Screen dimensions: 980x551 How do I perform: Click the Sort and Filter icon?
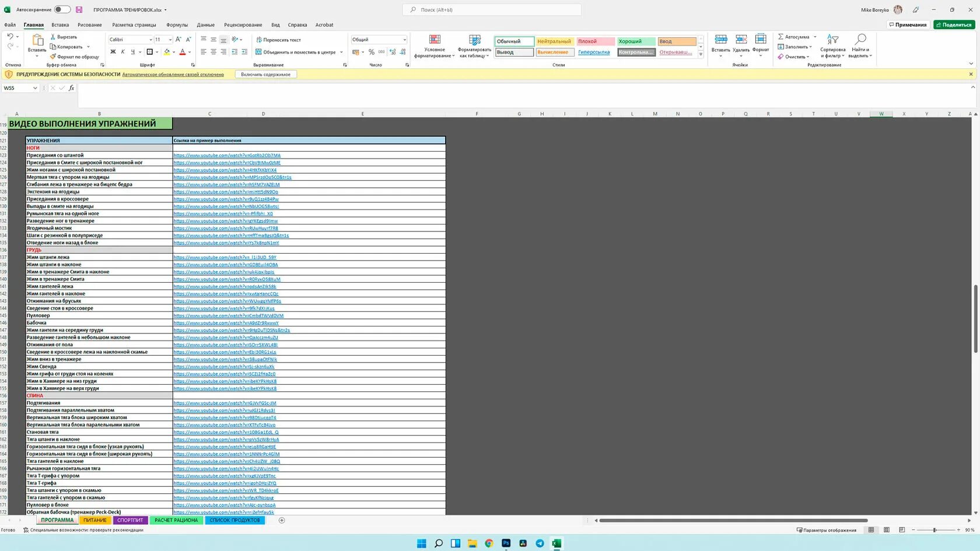click(833, 39)
